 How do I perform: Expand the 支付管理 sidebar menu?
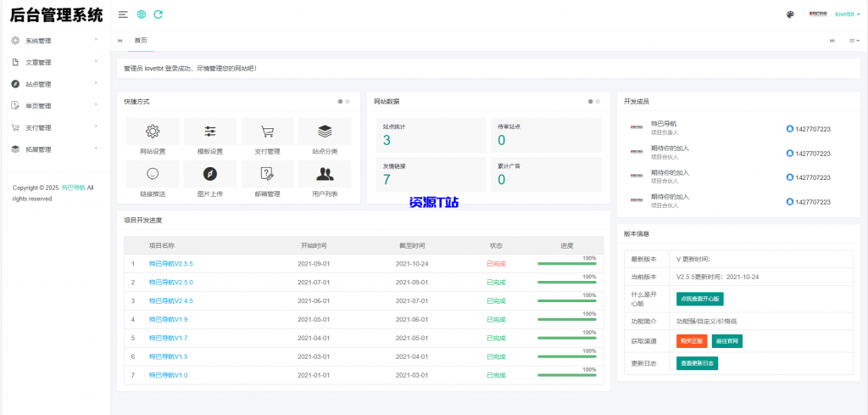pyautogui.click(x=55, y=127)
